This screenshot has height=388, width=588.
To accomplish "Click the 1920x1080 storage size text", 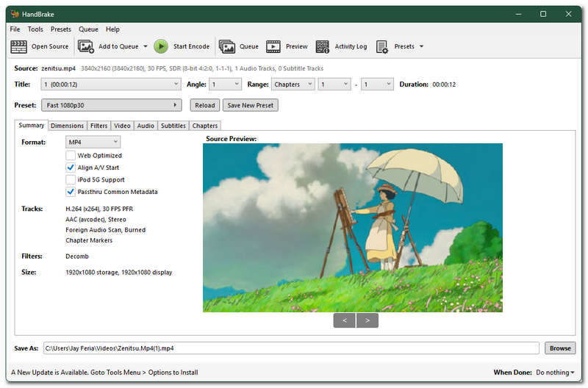I will click(x=118, y=273).
